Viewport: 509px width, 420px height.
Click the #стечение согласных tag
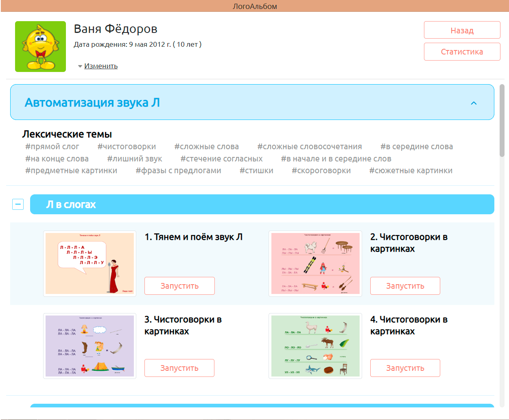[x=221, y=159]
